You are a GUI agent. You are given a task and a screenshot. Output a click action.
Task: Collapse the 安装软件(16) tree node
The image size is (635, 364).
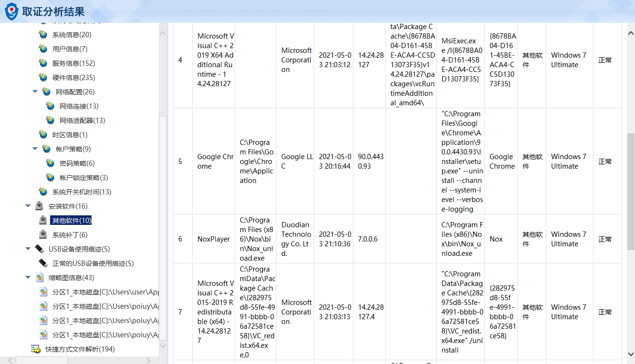click(28, 206)
